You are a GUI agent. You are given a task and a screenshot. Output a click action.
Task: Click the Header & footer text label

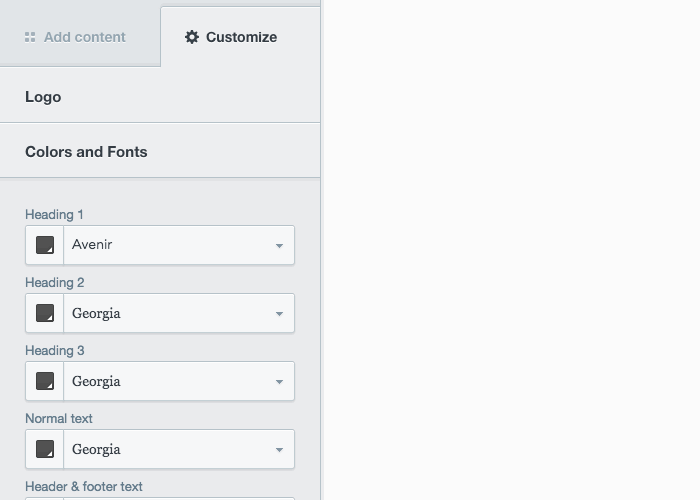(x=84, y=486)
